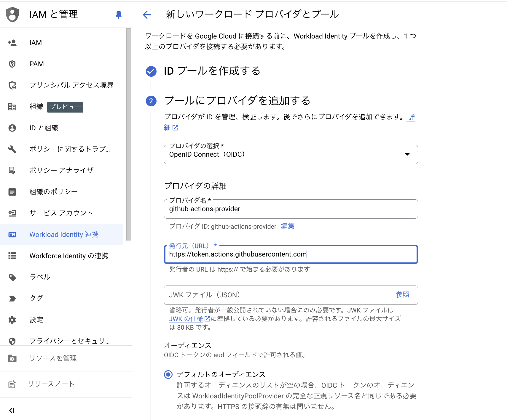This screenshot has height=420, width=507.
Task: Click the ID と組織 person icon
Action: [12, 128]
